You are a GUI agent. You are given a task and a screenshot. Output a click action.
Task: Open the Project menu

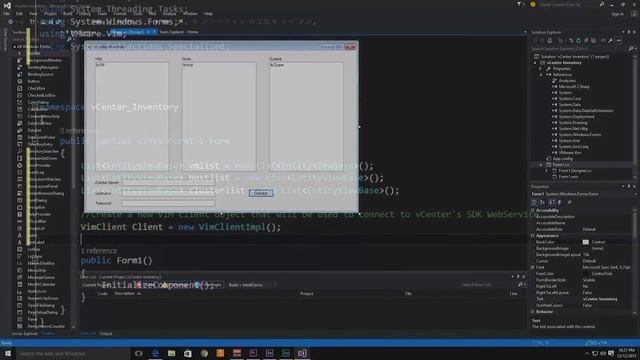[50, 13]
